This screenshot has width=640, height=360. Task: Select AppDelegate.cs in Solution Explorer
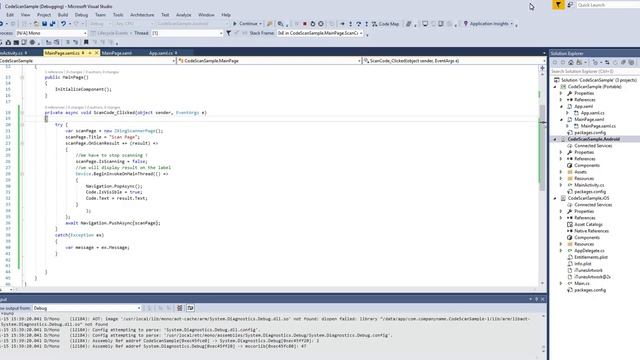click(x=589, y=251)
